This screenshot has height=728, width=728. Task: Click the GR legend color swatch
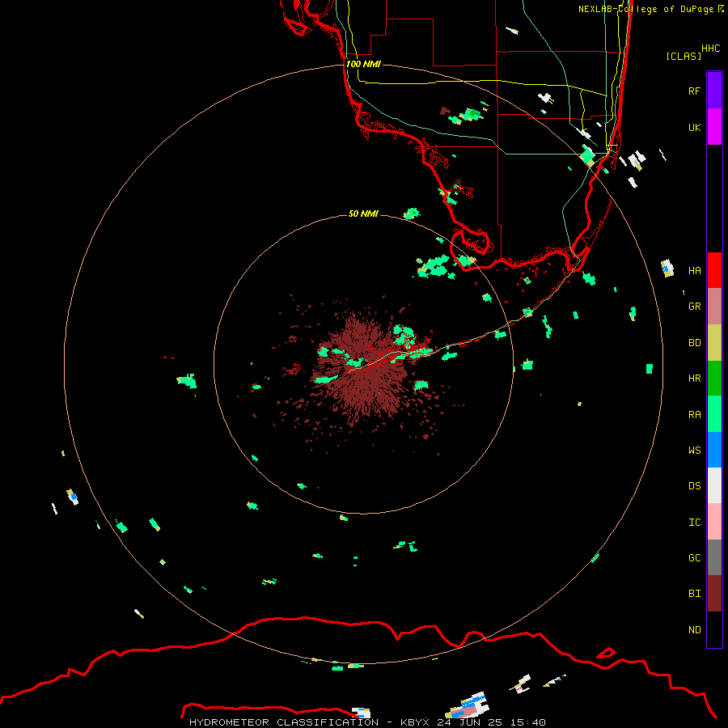coord(714,307)
